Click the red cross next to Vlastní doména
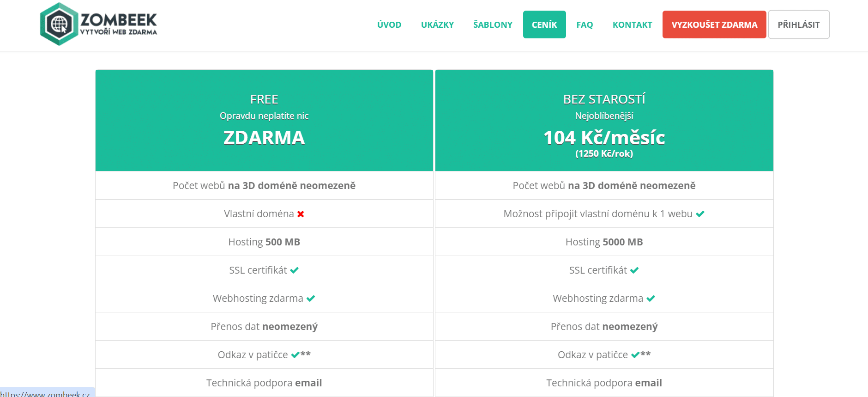Viewport: 868px width, 397px height. tap(301, 214)
